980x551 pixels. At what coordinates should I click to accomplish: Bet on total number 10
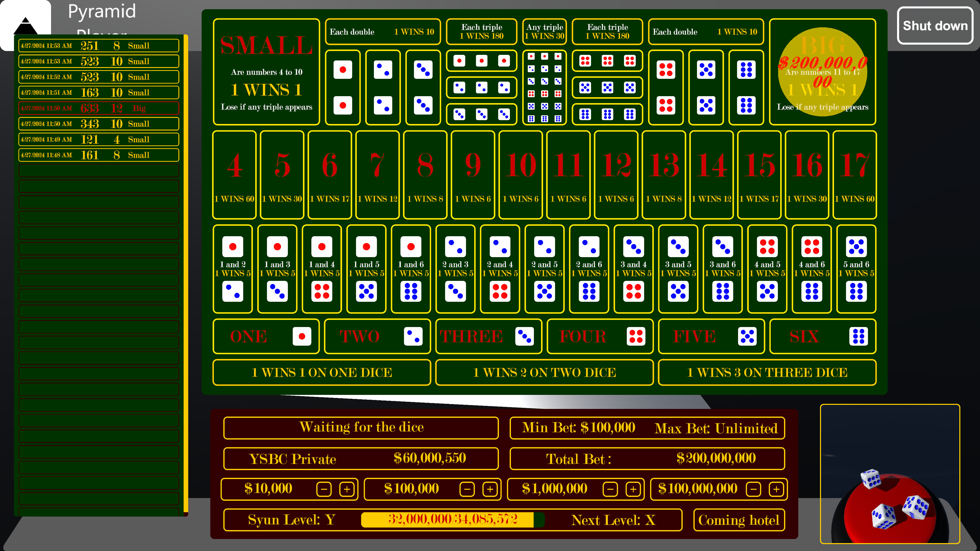tap(520, 174)
